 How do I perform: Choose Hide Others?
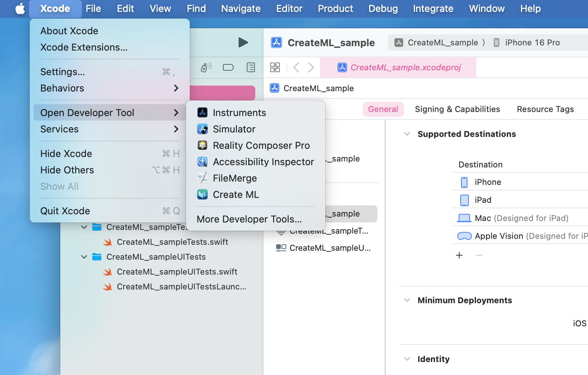110,170
